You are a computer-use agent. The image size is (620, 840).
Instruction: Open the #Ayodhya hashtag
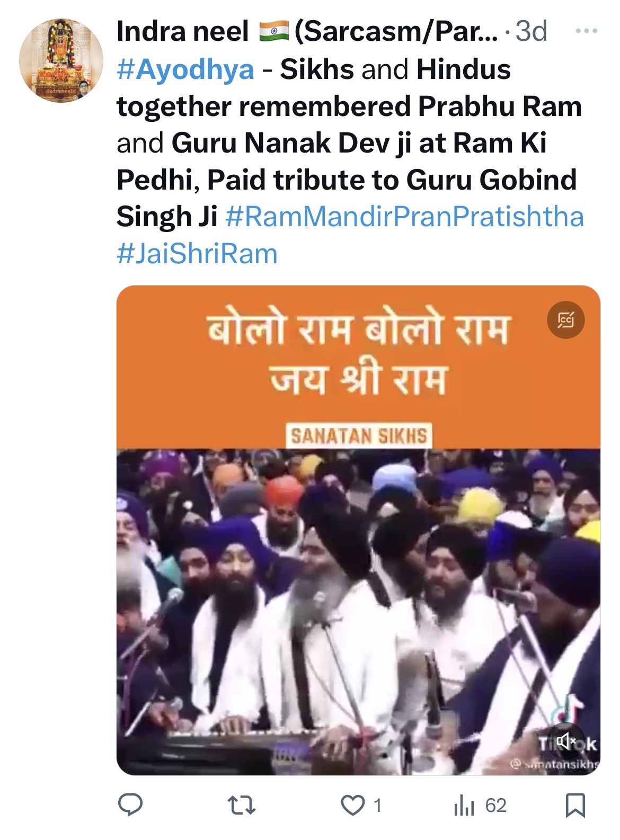(185, 69)
